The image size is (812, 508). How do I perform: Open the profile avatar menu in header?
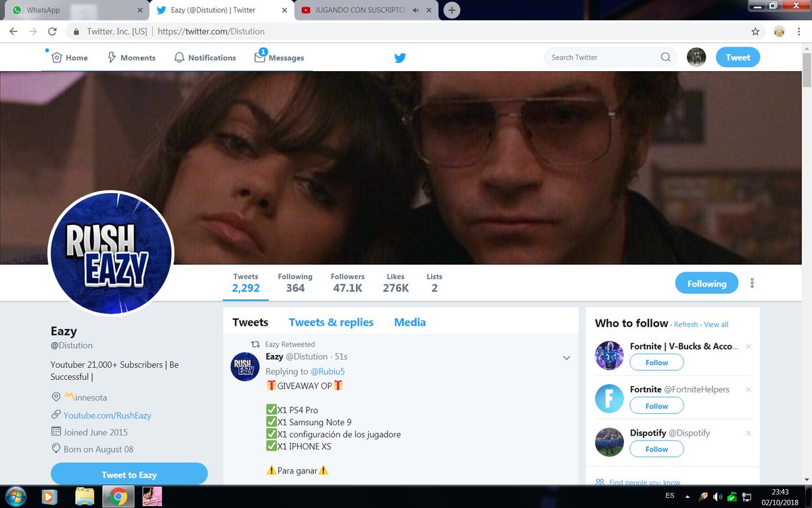(x=696, y=57)
